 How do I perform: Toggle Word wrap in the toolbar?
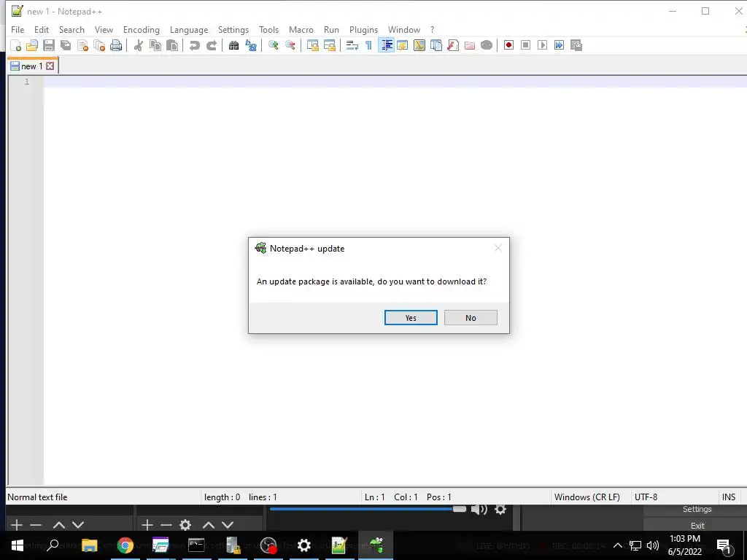(352, 45)
